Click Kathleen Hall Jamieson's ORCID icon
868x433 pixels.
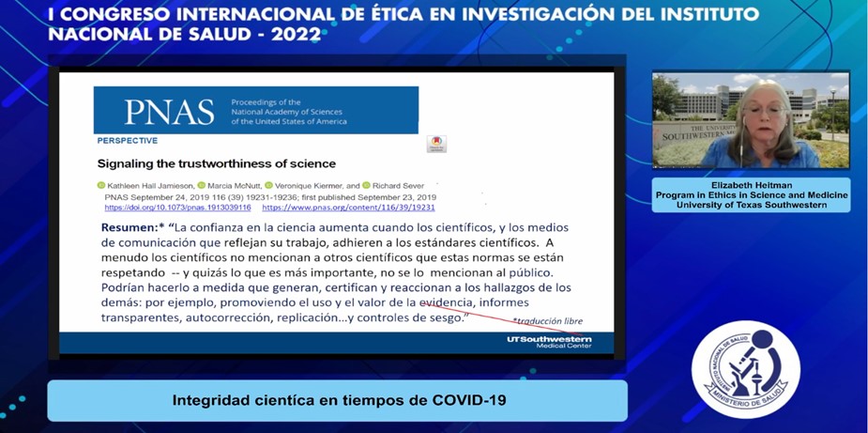100,185
